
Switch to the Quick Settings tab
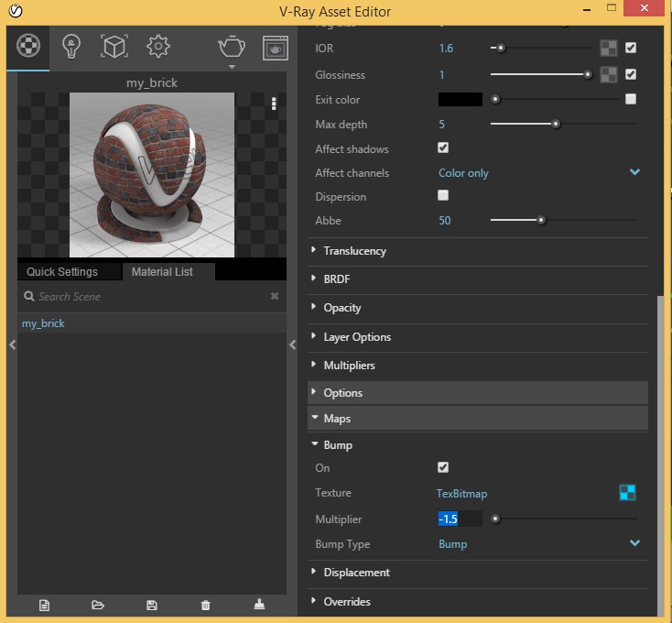[62, 272]
